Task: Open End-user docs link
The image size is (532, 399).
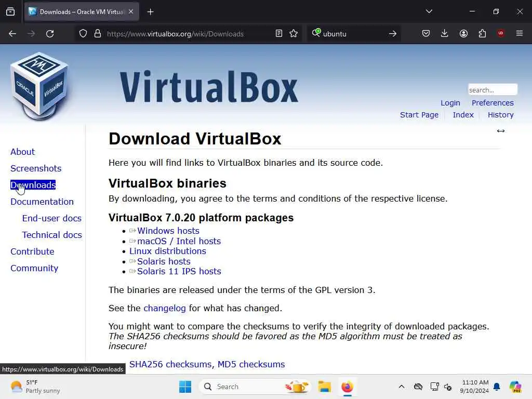Action: click(51, 218)
